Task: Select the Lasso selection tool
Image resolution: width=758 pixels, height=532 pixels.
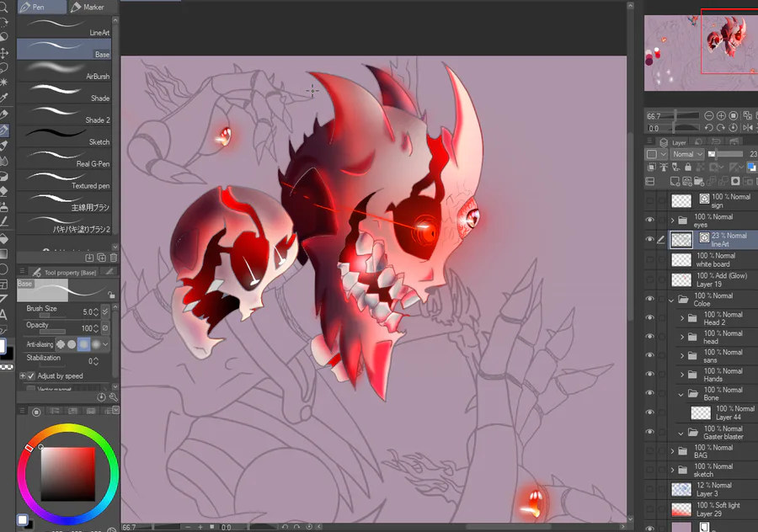Action: pyautogui.click(x=4, y=67)
